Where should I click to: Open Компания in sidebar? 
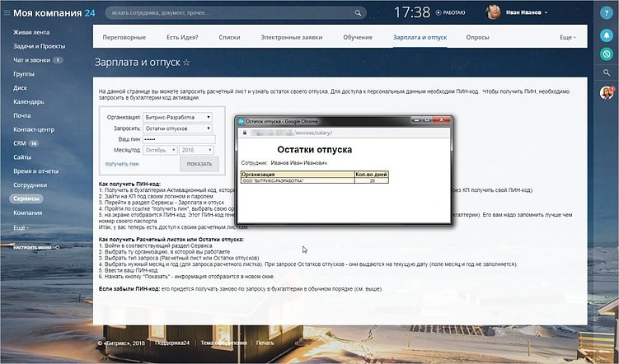click(28, 212)
